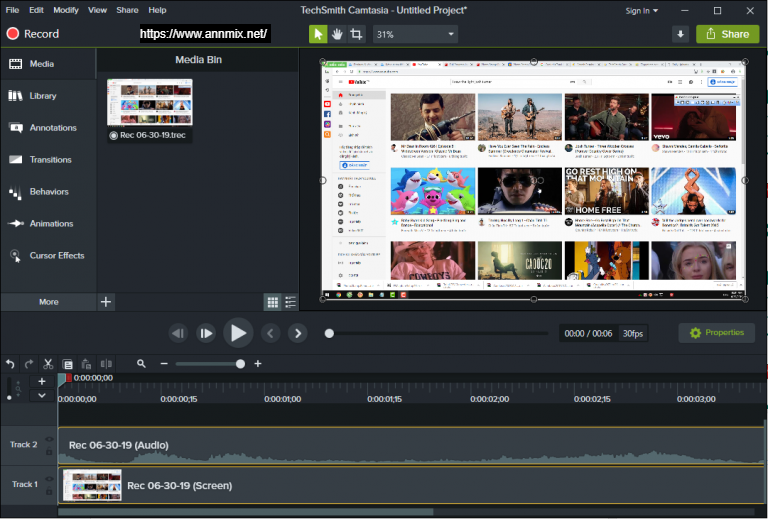Toggle Track 1 lock

click(49, 491)
